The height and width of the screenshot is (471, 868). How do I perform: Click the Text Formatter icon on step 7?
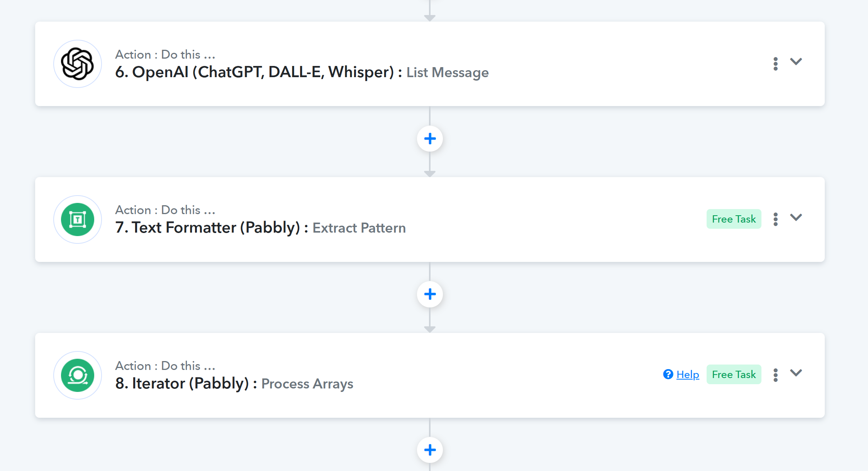78,219
